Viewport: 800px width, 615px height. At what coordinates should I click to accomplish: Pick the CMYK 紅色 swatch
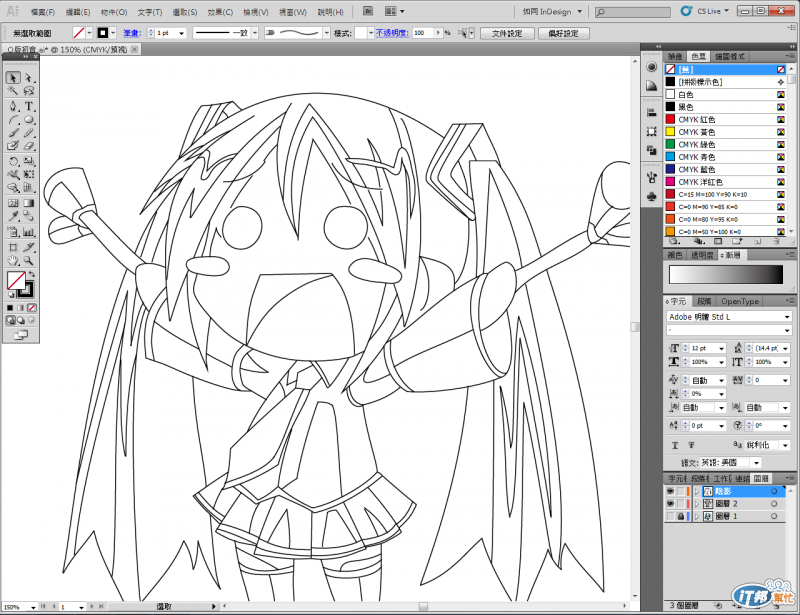(724, 119)
